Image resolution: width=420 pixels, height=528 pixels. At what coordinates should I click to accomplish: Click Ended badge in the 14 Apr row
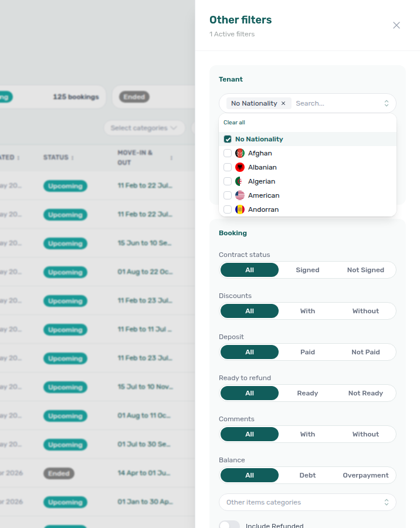[59, 473]
